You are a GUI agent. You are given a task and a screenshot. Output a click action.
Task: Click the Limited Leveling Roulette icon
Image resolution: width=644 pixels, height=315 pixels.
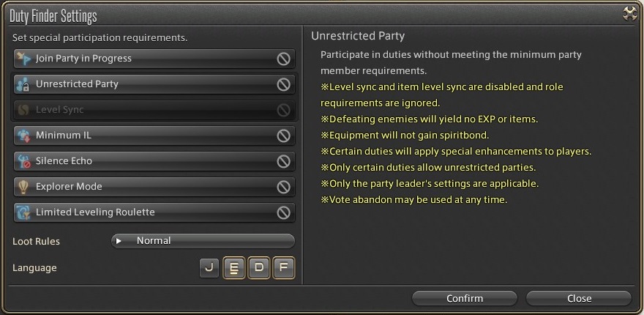tap(23, 212)
